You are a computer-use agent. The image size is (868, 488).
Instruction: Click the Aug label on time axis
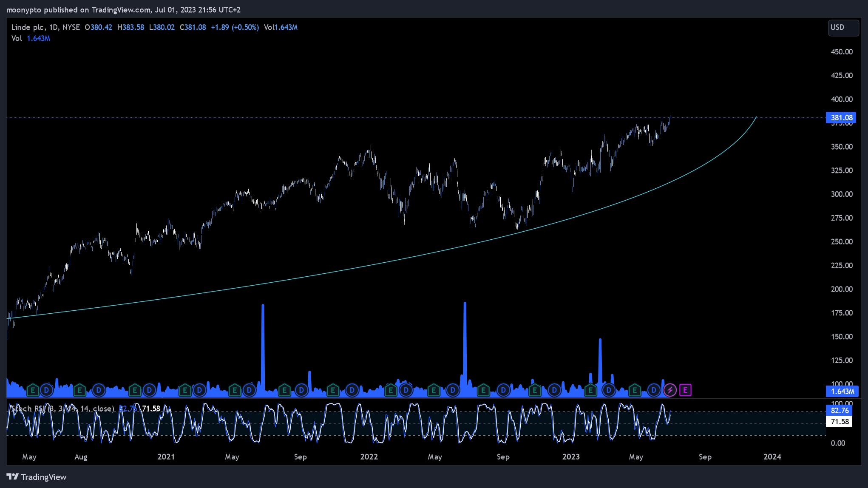click(x=81, y=457)
